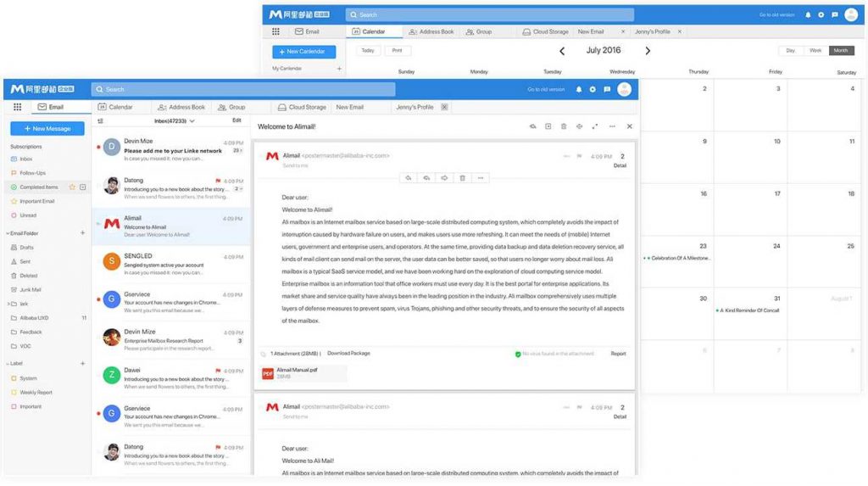This screenshot has height=486, width=868.
Task: Open the Alimail Manual.pdf attachment
Action: (304, 373)
